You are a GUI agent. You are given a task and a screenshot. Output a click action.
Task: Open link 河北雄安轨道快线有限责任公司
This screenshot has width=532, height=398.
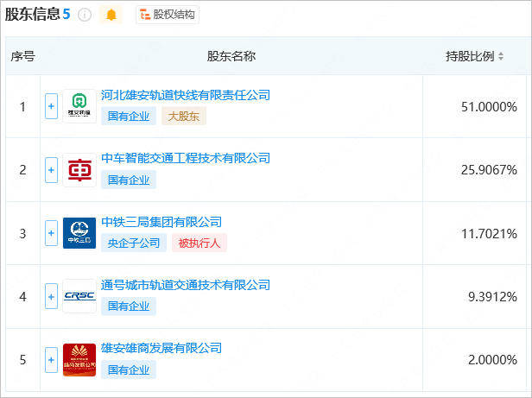pos(186,95)
